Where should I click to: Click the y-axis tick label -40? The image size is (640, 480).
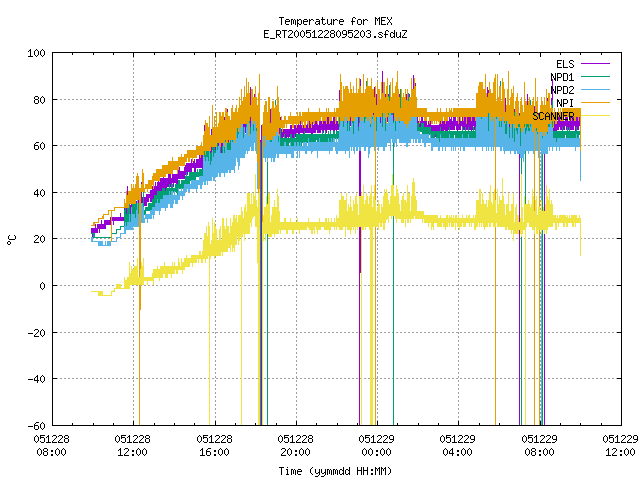[36, 380]
